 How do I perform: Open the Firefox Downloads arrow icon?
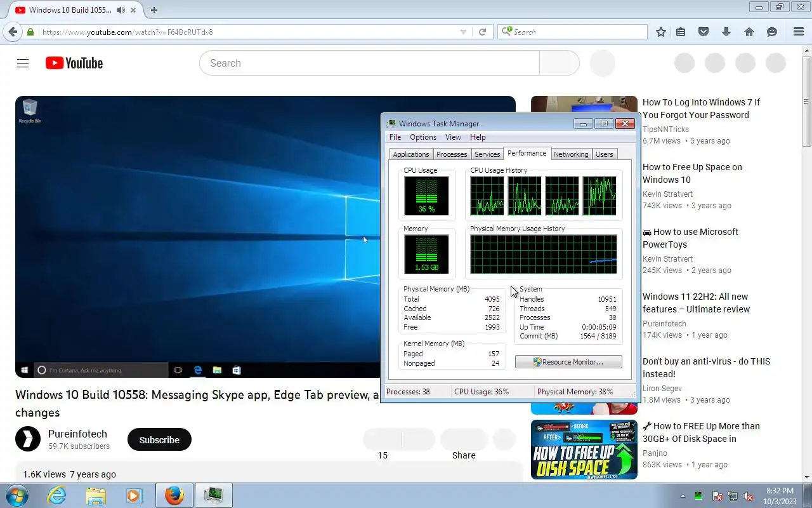(726, 32)
